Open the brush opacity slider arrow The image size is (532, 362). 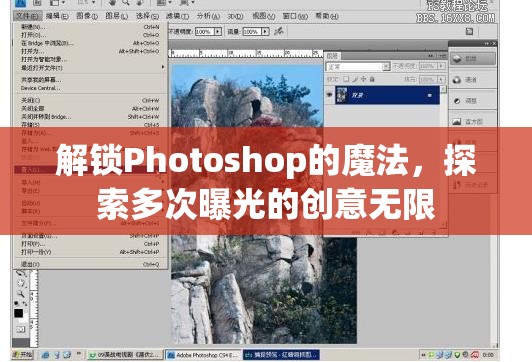pyautogui.click(x=217, y=32)
